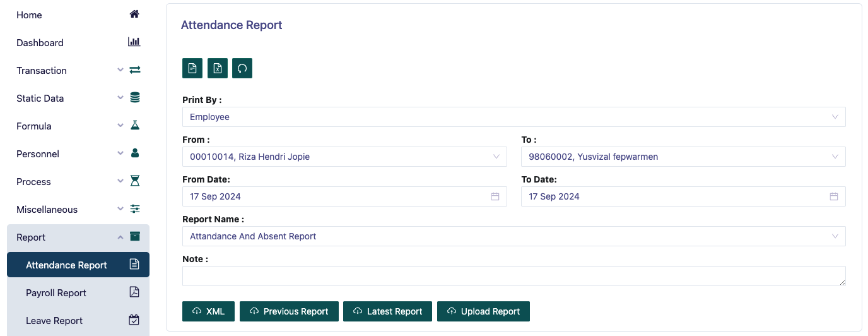Click the Previous Report button
Image resolution: width=868 pixels, height=336 pixels.
[289, 311]
